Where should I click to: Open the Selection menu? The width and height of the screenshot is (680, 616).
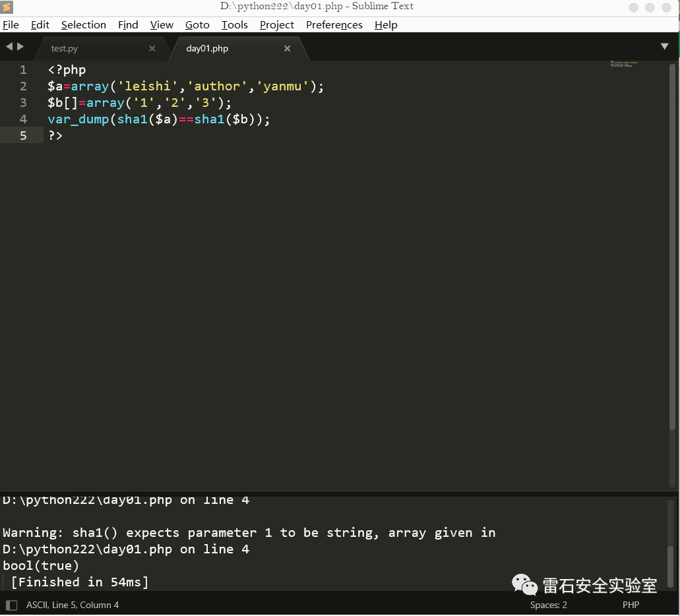point(83,25)
